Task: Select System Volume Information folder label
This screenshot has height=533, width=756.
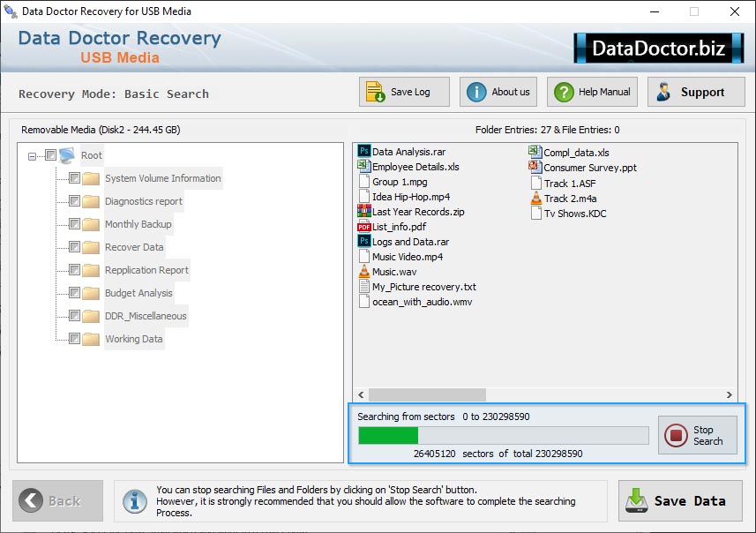Action: click(163, 178)
